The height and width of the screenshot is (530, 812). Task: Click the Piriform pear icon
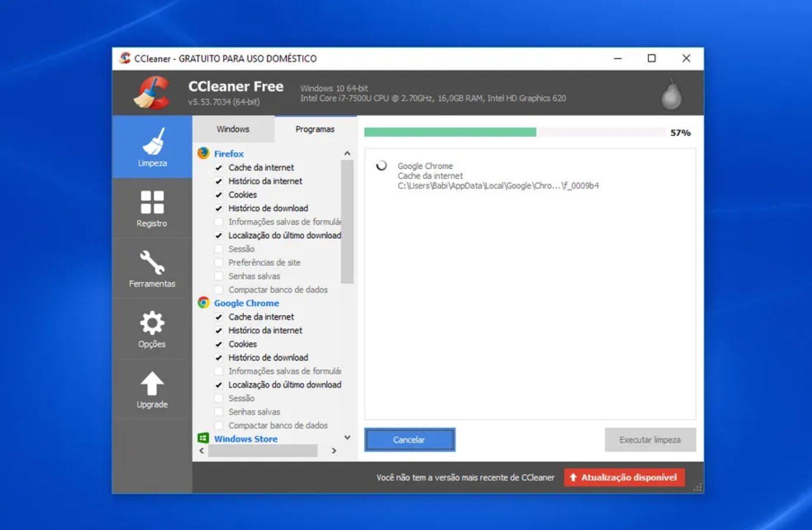tap(671, 94)
